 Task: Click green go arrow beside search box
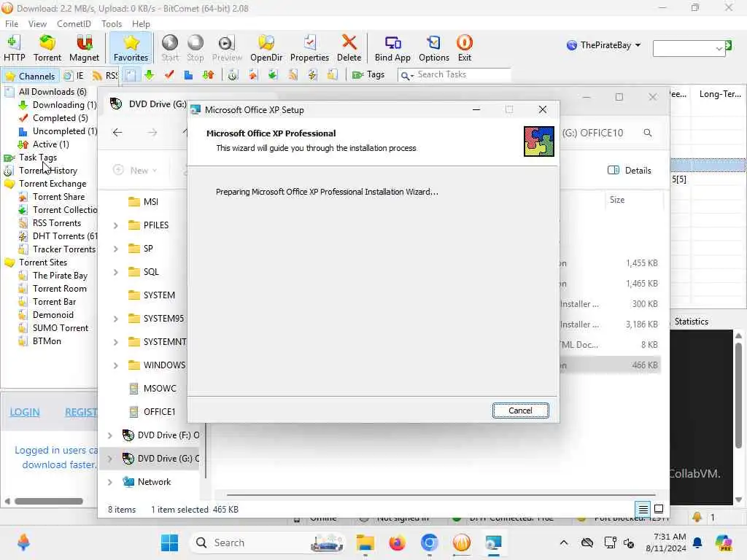pyautogui.click(x=729, y=46)
